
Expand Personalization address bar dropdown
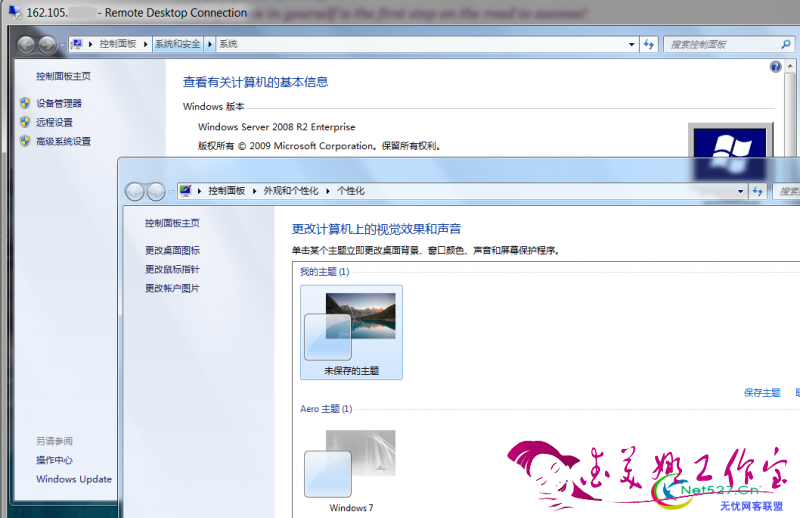[x=740, y=191]
